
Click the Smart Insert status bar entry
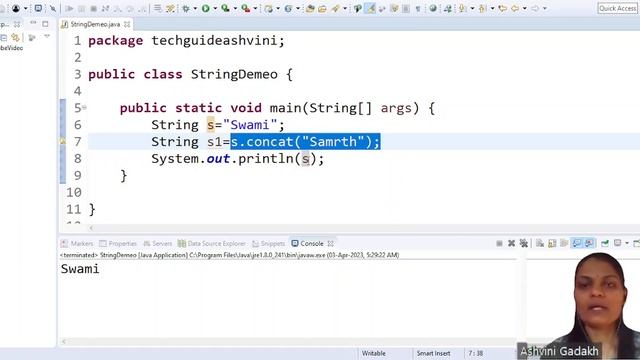tap(433, 353)
